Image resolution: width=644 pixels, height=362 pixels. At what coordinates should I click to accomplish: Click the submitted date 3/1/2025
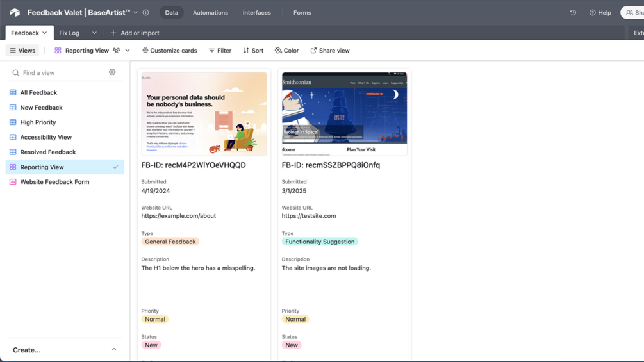[x=294, y=191]
